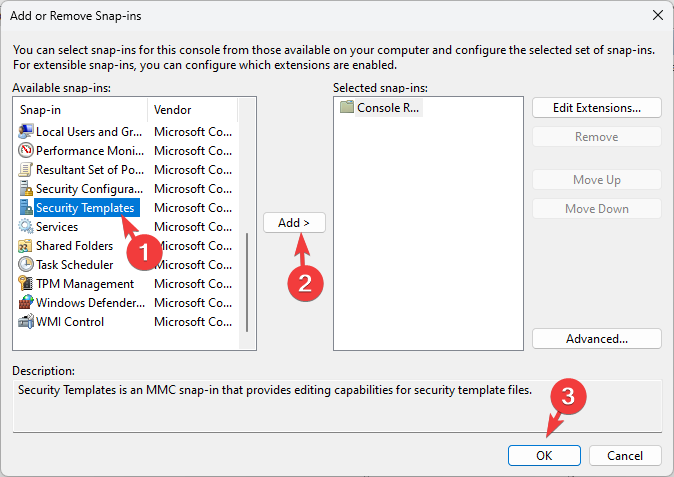The height and width of the screenshot is (477, 674).
Task: Select the TPM Management snap-in name
Action: 85,284
